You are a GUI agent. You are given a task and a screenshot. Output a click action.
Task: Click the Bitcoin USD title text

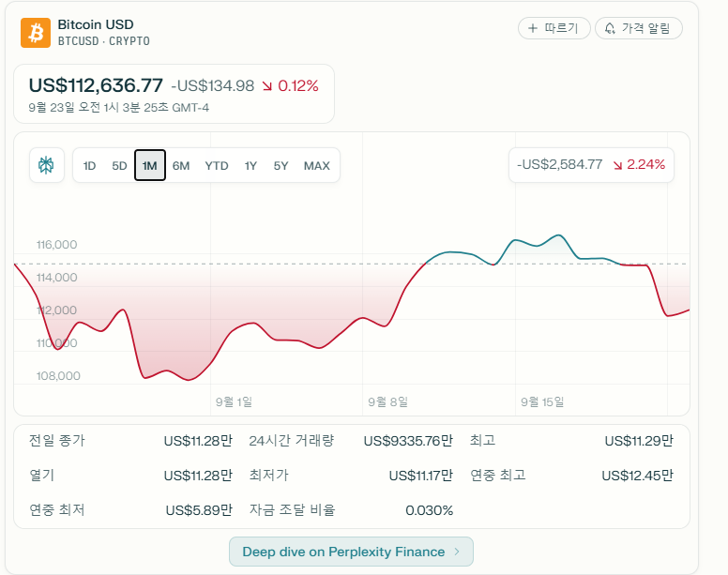[x=96, y=24]
